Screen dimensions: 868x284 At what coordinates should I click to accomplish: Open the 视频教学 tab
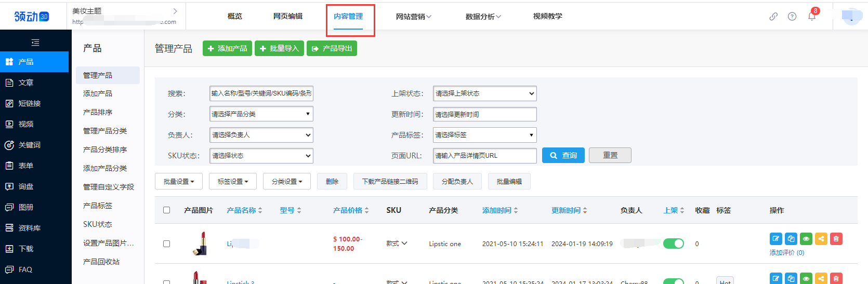tap(548, 16)
